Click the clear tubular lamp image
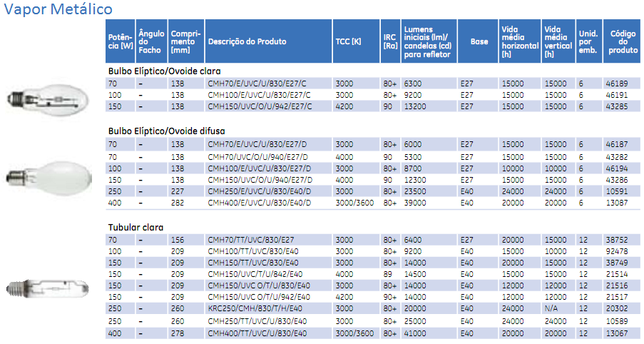The image size is (644, 344). (48, 288)
